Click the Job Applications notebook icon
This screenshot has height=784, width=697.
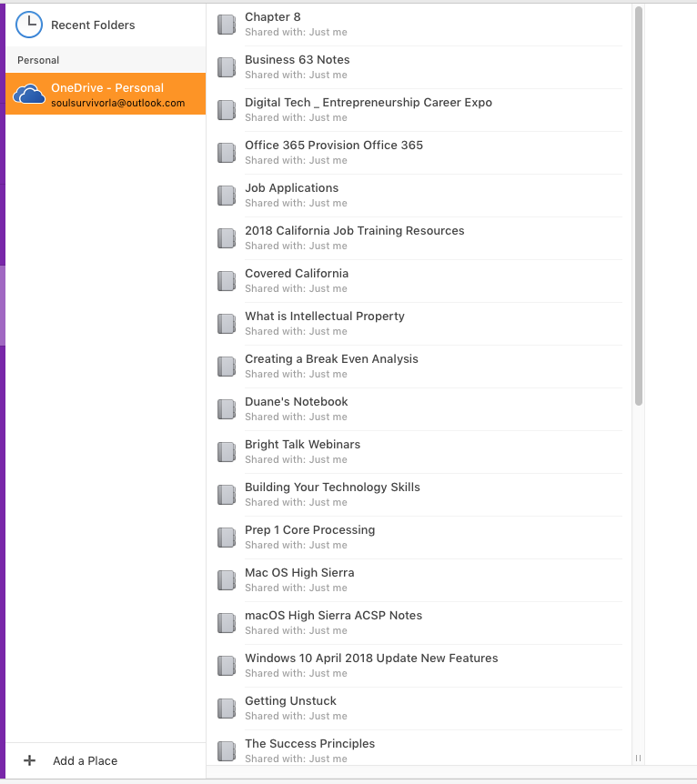[227, 196]
